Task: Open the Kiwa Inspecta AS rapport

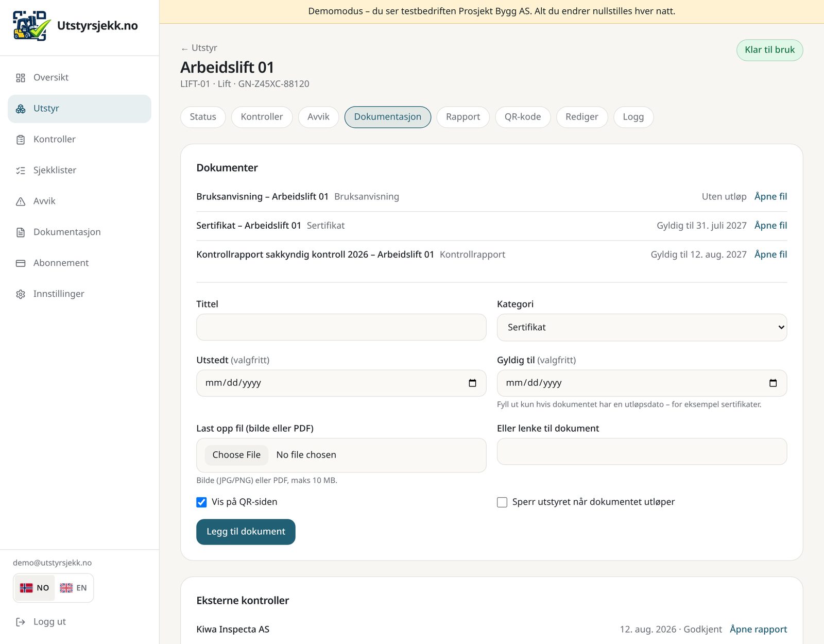Action: pos(758,629)
